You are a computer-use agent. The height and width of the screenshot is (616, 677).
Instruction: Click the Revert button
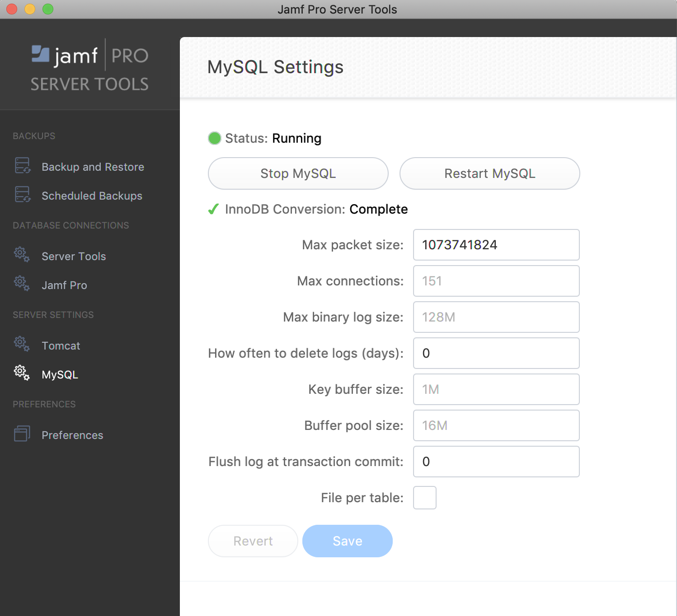(x=253, y=541)
